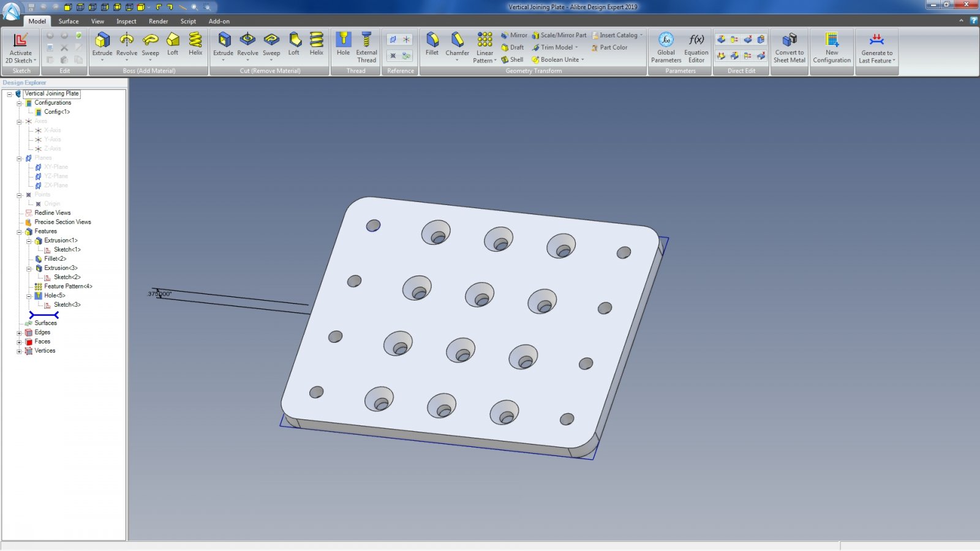Image resolution: width=980 pixels, height=551 pixels.
Task: Open Global Parameters
Action: 666,41
